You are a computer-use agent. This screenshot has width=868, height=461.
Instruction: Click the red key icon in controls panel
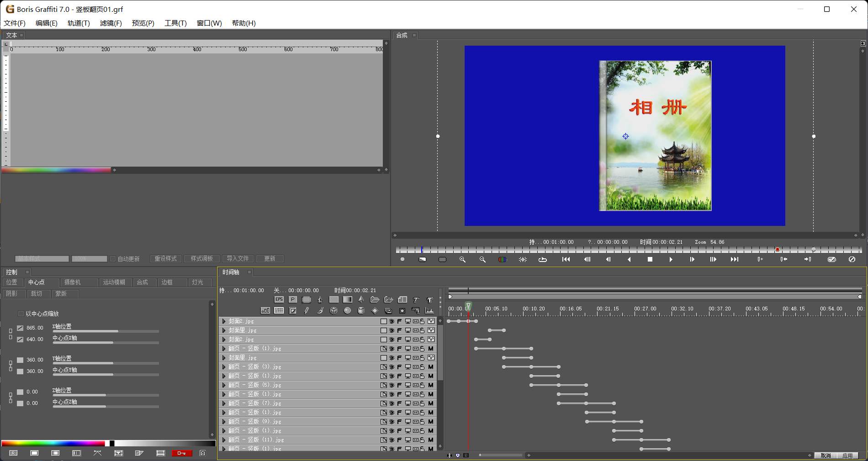pos(182,453)
